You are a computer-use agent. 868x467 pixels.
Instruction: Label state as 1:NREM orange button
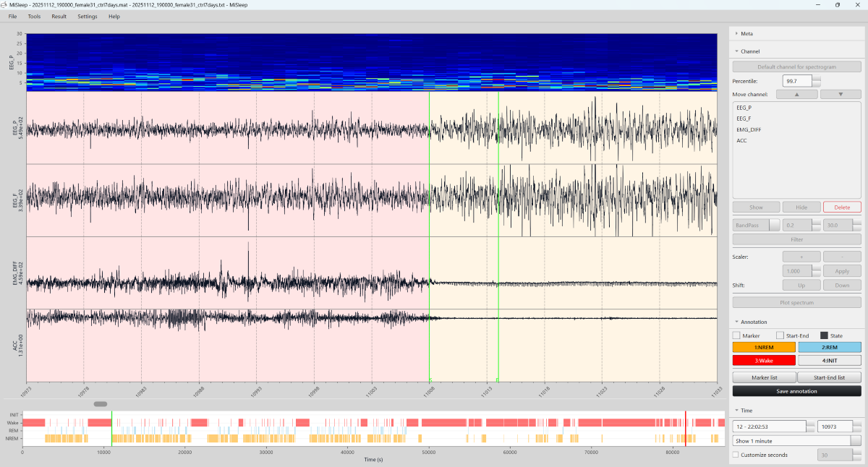point(764,348)
